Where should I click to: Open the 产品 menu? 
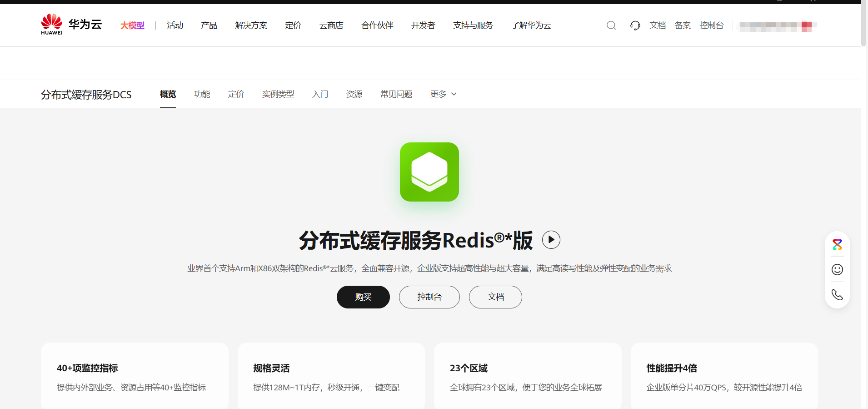coord(209,25)
